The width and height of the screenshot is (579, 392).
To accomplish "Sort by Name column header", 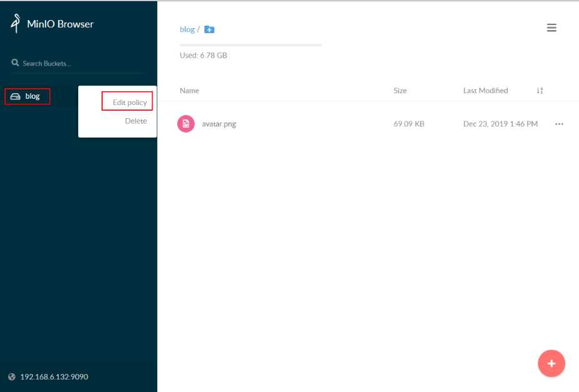I will click(x=189, y=91).
